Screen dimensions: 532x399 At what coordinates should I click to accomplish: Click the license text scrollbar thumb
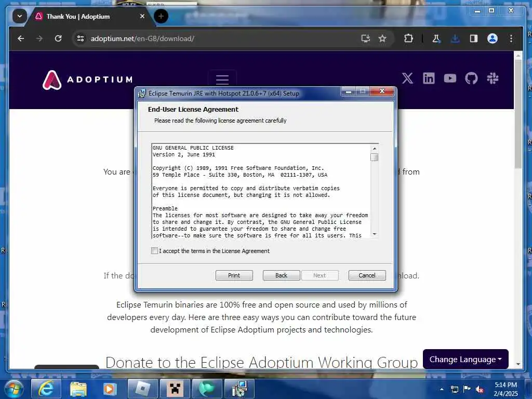click(374, 157)
